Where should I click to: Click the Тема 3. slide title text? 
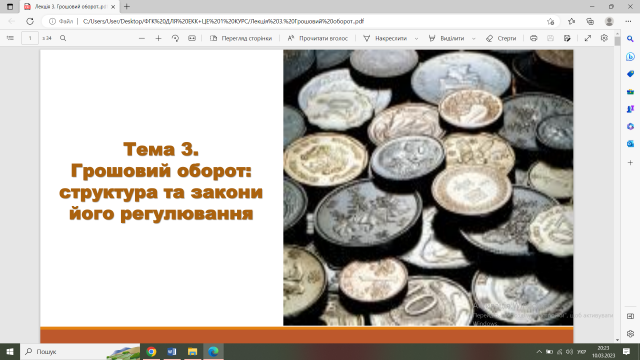(161, 149)
